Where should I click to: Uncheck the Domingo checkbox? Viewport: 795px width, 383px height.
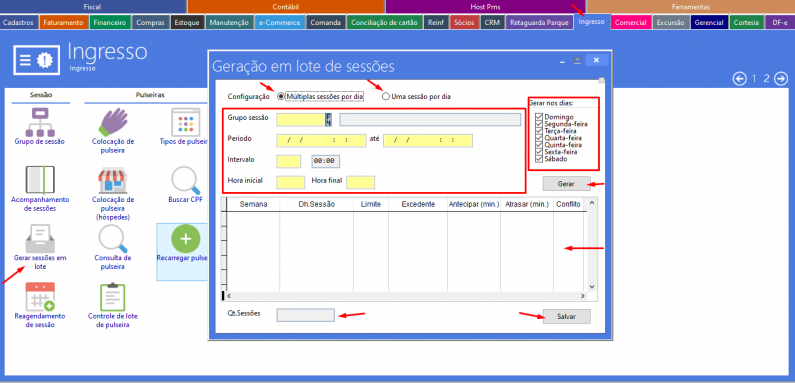(x=539, y=117)
